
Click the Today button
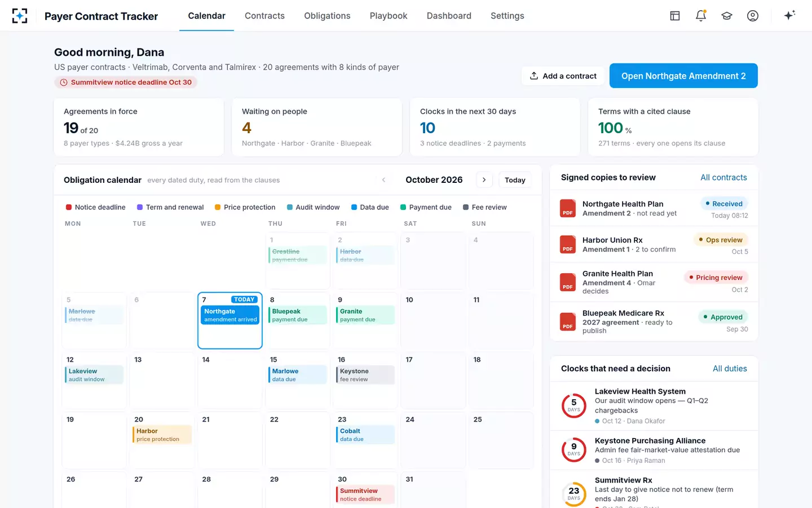515,180
